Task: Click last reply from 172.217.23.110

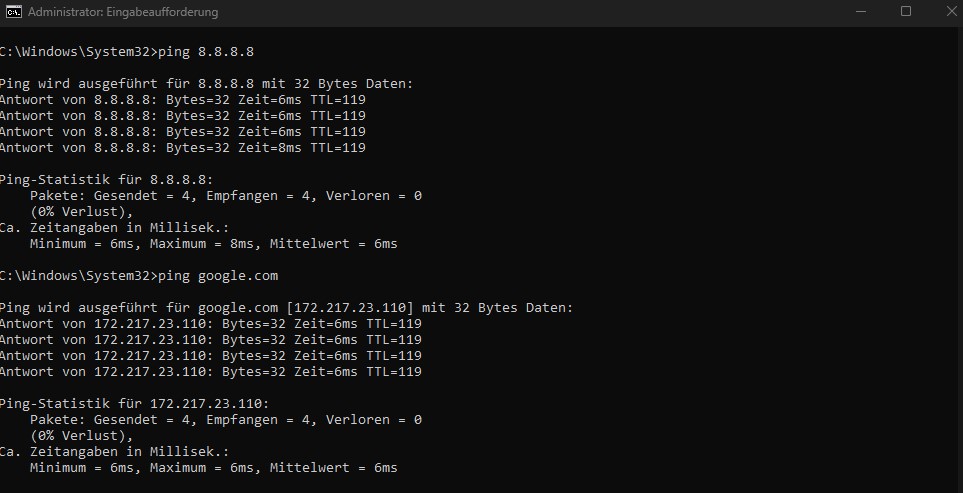Action: (x=211, y=371)
